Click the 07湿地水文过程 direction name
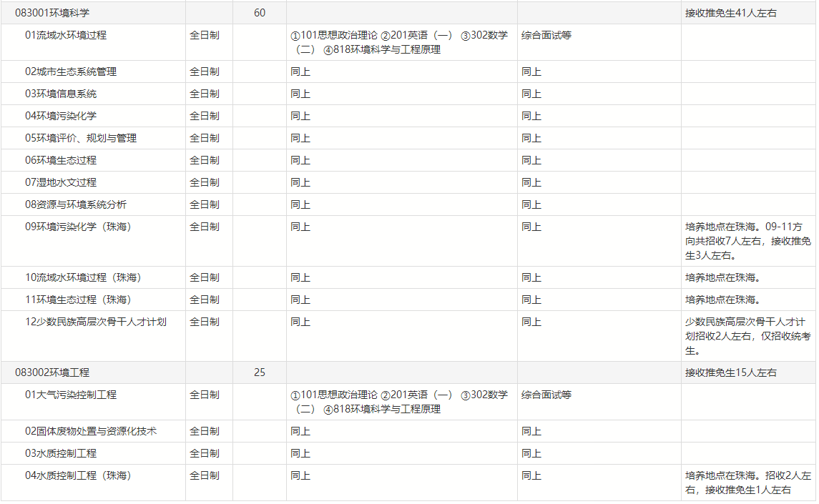The width and height of the screenshot is (819, 504). click(x=61, y=182)
